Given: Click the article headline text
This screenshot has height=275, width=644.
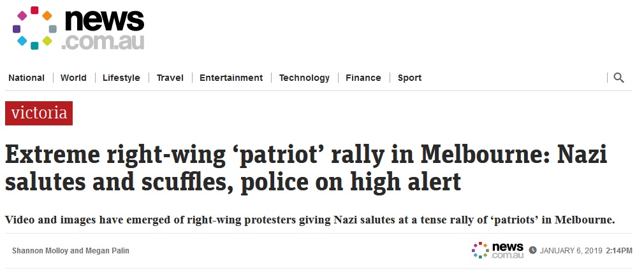Looking at the screenshot, I should pyautogui.click(x=306, y=167).
